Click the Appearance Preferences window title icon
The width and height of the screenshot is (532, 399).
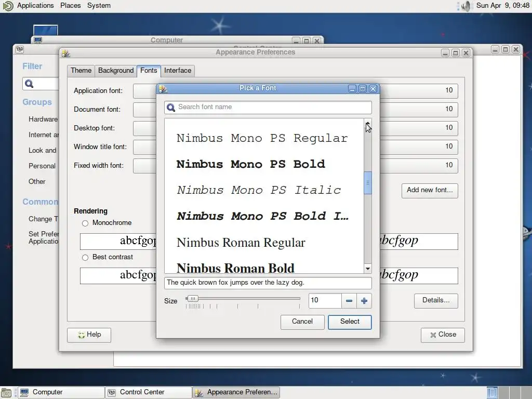pyautogui.click(x=66, y=54)
